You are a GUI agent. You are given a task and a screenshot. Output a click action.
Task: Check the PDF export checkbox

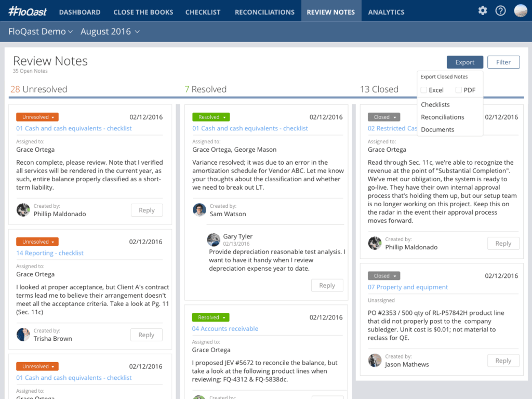[x=458, y=90]
